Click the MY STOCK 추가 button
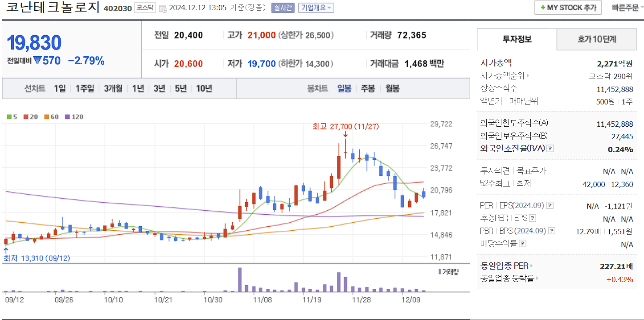 click(x=568, y=7)
